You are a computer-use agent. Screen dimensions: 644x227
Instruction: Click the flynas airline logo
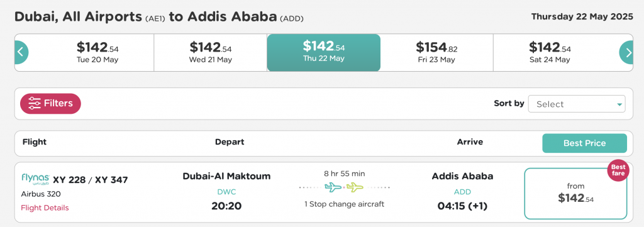35,179
